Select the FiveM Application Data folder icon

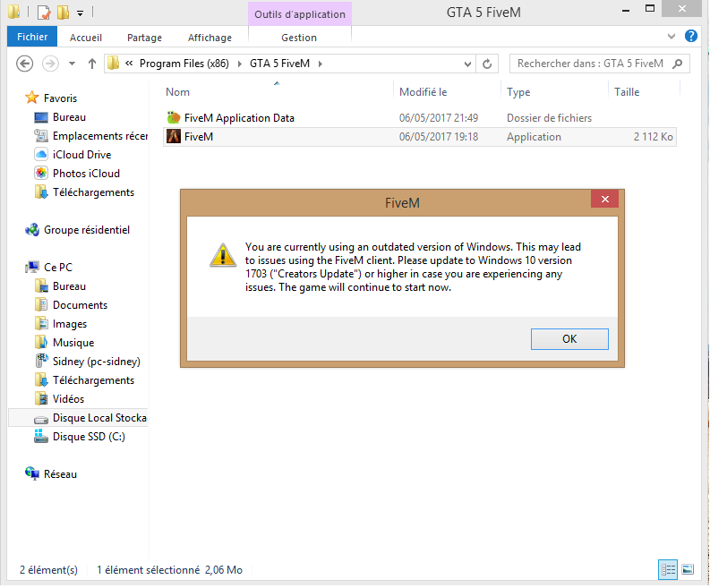coord(174,118)
